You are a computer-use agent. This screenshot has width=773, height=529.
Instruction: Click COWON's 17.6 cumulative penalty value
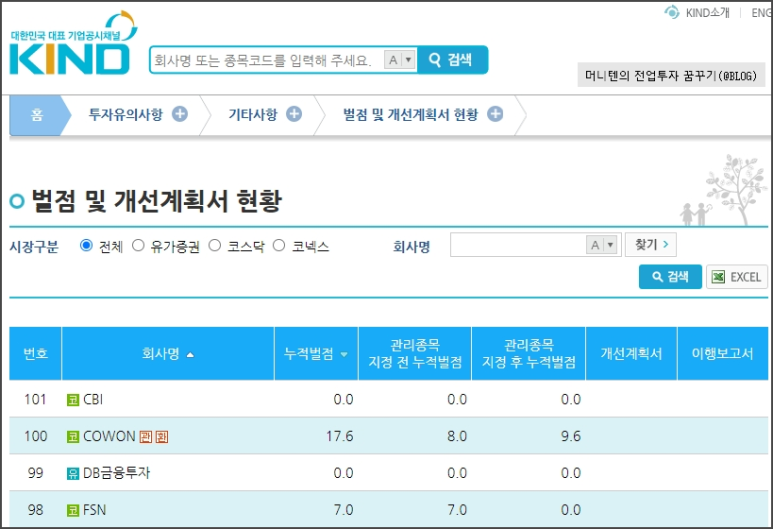[340, 436]
